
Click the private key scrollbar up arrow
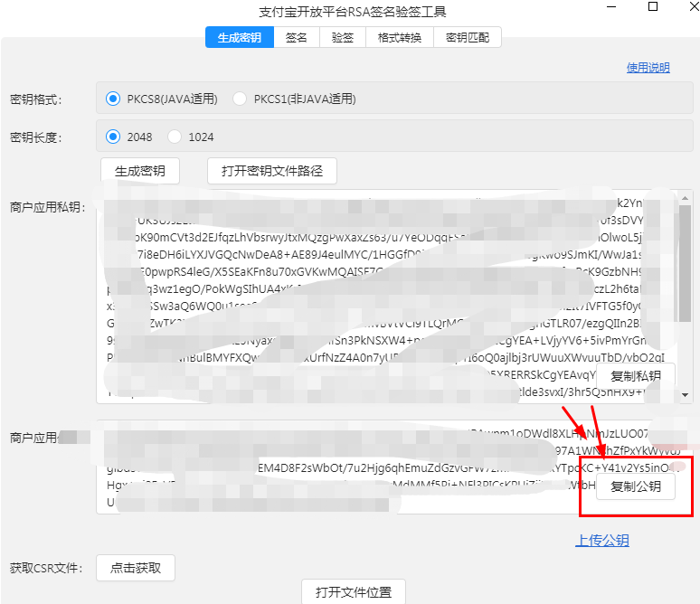[686, 197]
